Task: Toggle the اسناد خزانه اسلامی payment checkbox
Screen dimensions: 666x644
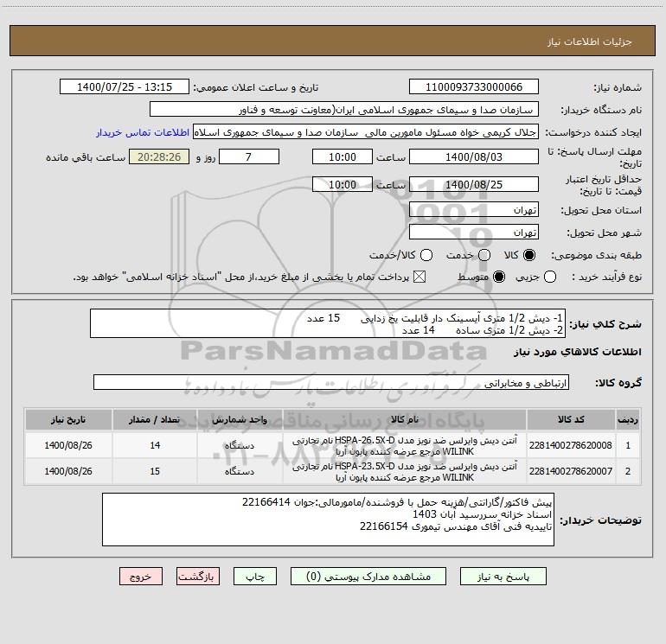Action: coord(419,277)
